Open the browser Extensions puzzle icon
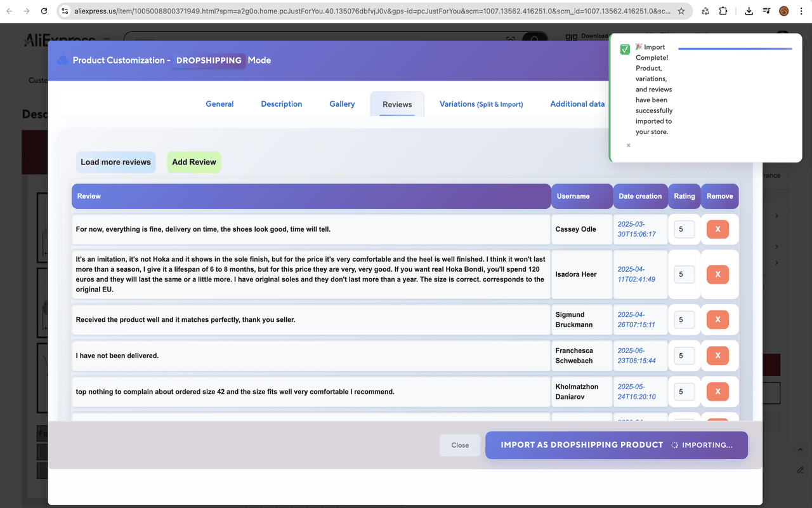 [x=723, y=11]
